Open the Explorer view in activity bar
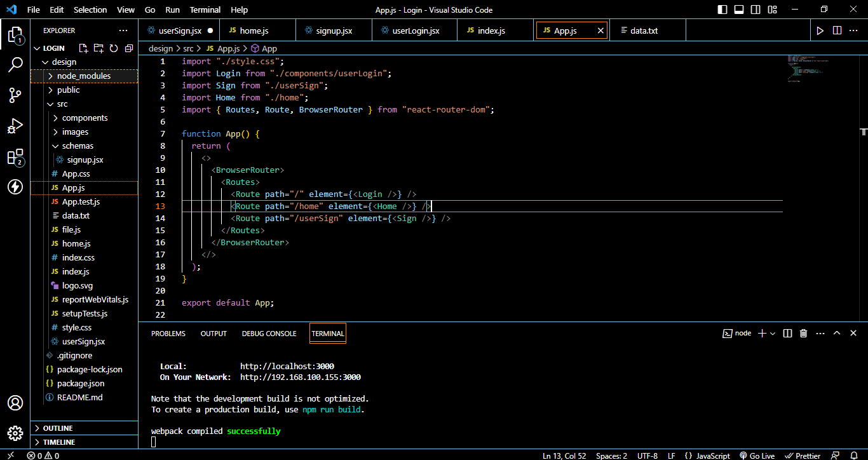 pyautogui.click(x=15, y=35)
